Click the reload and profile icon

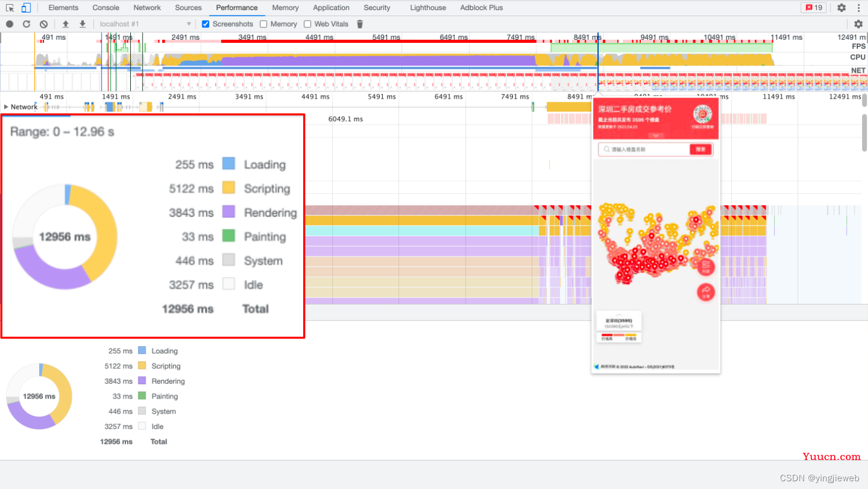pyautogui.click(x=26, y=24)
